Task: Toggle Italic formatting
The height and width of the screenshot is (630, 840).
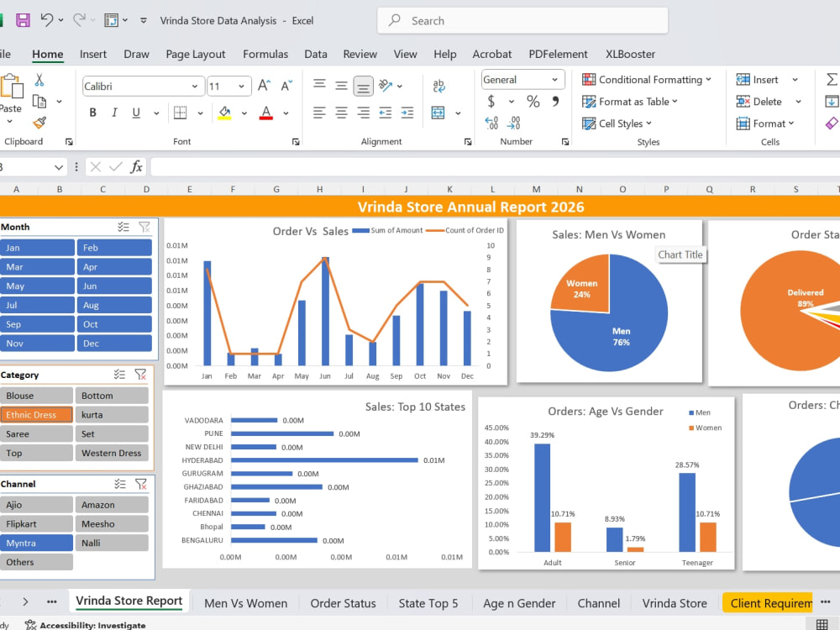Action: pos(114,113)
